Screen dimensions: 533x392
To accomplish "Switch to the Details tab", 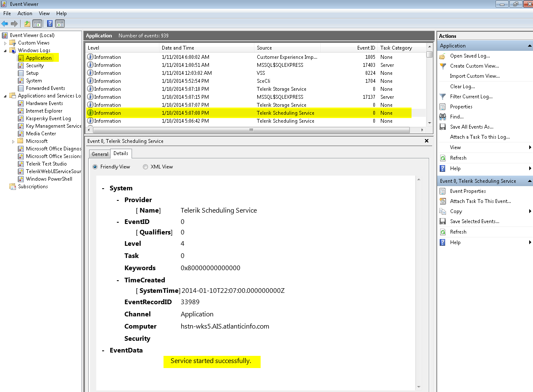I will [121, 154].
